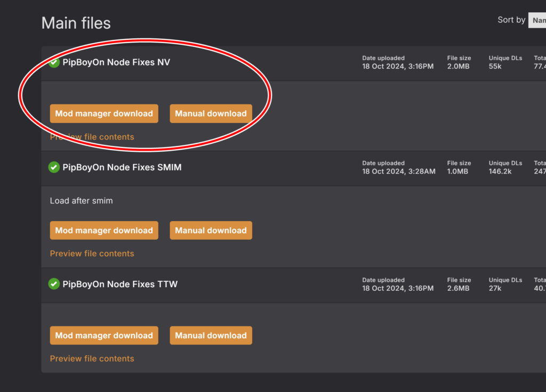
Task: Click the 2.6MB file size for TTW
Action: click(458, 288)
